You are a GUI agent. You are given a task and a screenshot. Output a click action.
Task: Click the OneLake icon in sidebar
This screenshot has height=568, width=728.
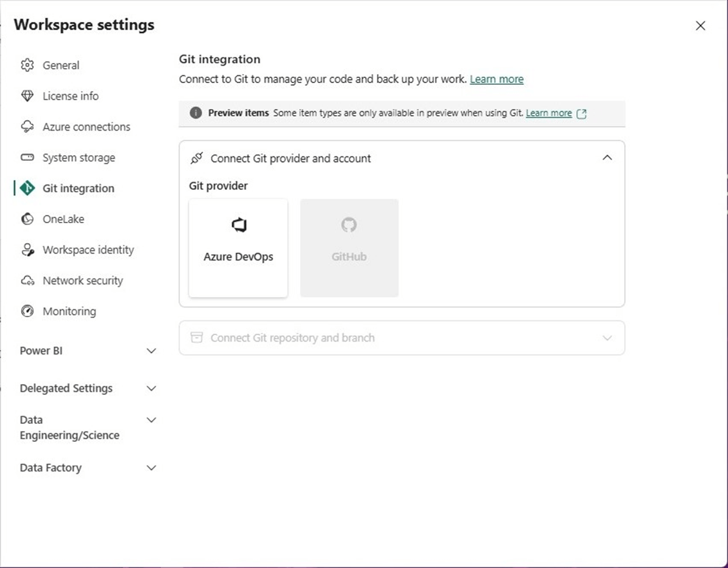click(x=27, y=219)
